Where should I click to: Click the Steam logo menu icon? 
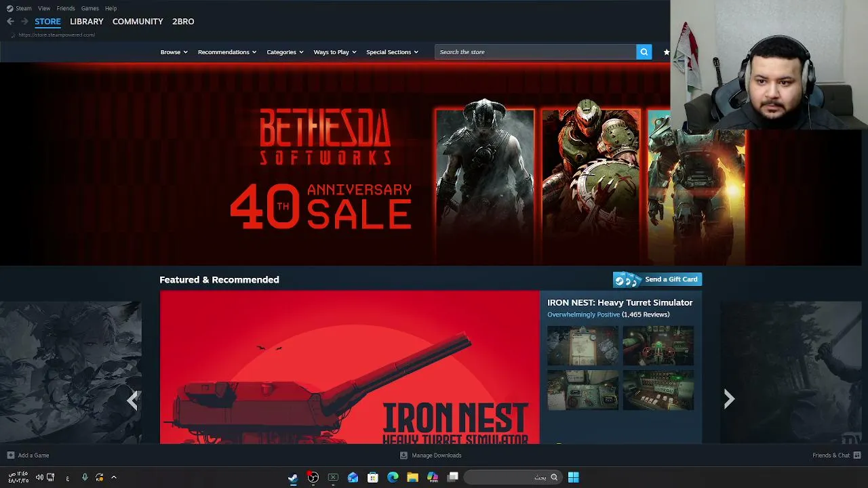pyautogui.click(x=9, y=8)
